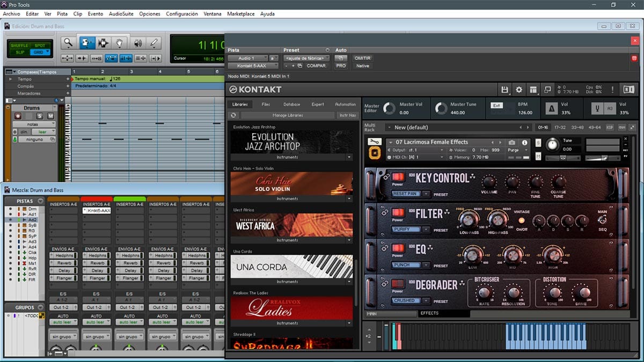Image resolution: width=644 pixels, height=362 pixels.
Task: Click the Una Corda library banner
Action: [292, 267]
